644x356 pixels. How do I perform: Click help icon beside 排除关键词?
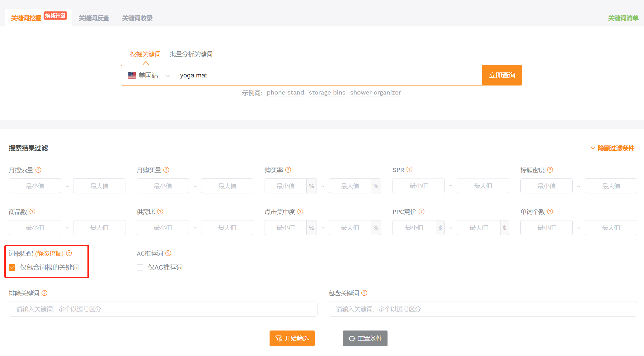tap(45, 293)
